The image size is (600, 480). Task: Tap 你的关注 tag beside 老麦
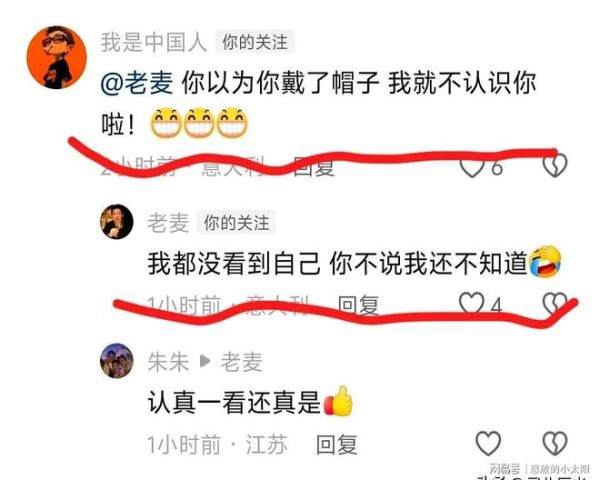point(236,222)
